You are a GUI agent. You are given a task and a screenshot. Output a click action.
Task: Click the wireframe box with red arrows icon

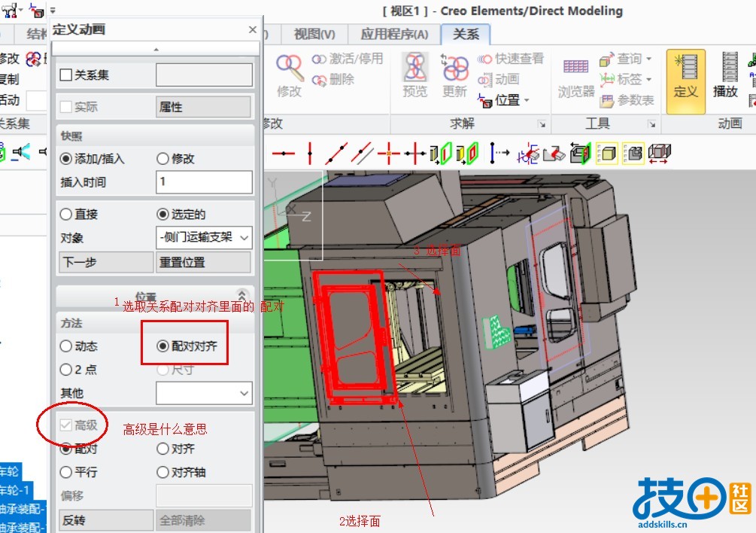660,154
